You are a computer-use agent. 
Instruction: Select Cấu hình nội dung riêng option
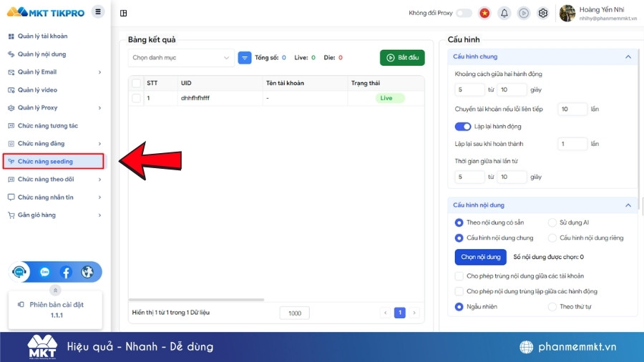[x=552, y=238]
